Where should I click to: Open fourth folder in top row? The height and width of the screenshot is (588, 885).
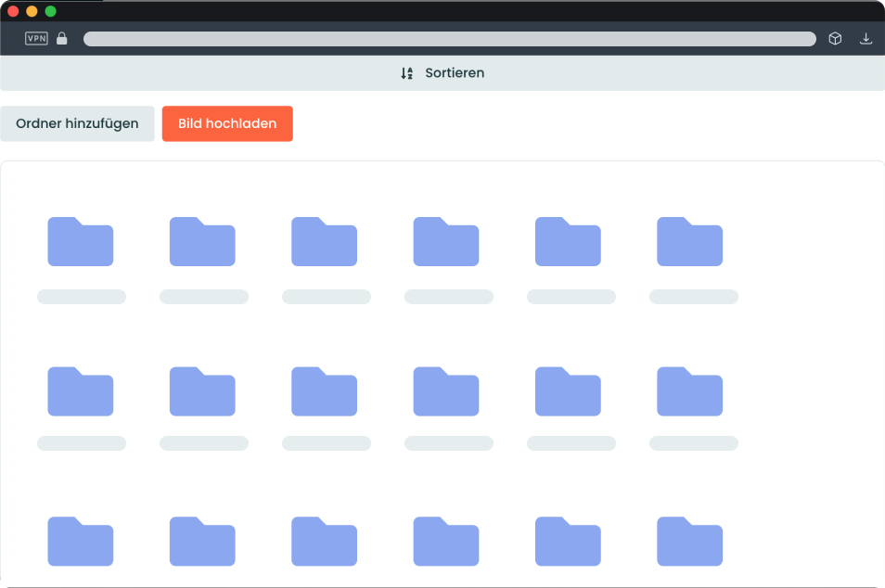pyautogui.click(x=446, y=241)
